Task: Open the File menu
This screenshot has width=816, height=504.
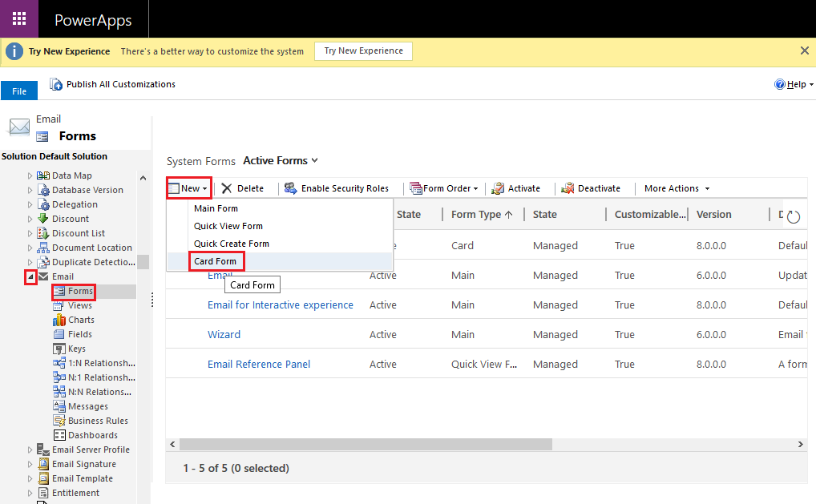Action: click(x=19, y=91)
